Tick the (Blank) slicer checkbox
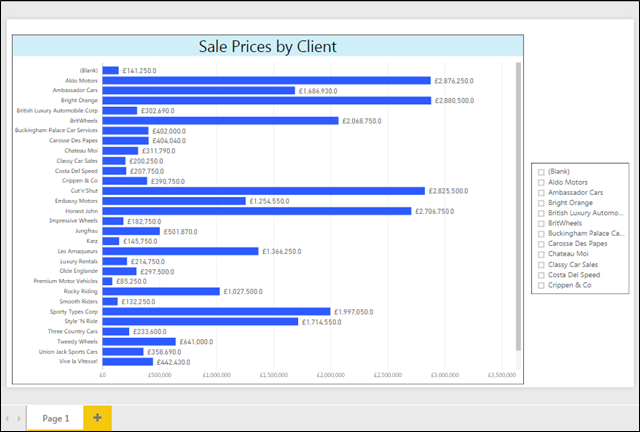The width and height of the screenshot is (640, 432). point(543,172)
